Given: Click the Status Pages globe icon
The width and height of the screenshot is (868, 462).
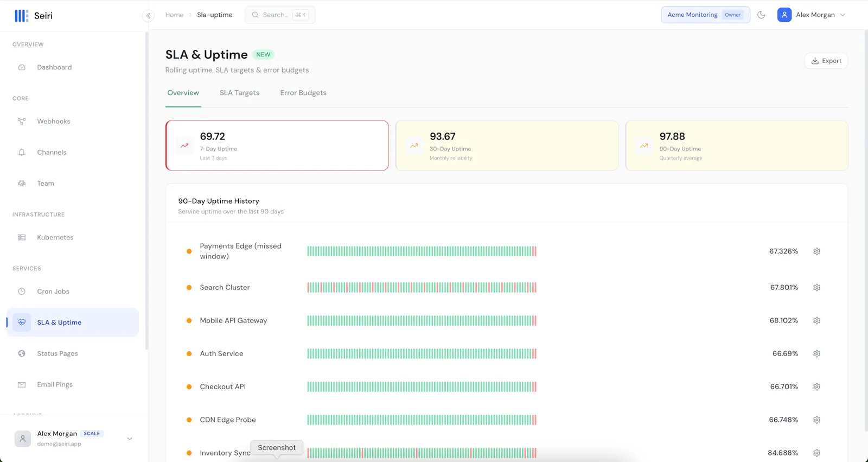Looking at the screenshot, I should pos(22,353).
